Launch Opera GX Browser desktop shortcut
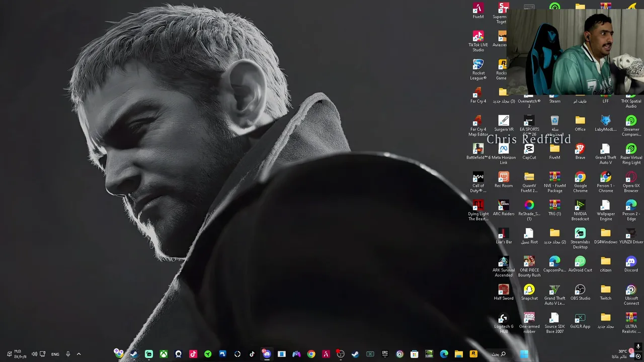Screen dimensions: 644x362 click(x=631, y=182)
